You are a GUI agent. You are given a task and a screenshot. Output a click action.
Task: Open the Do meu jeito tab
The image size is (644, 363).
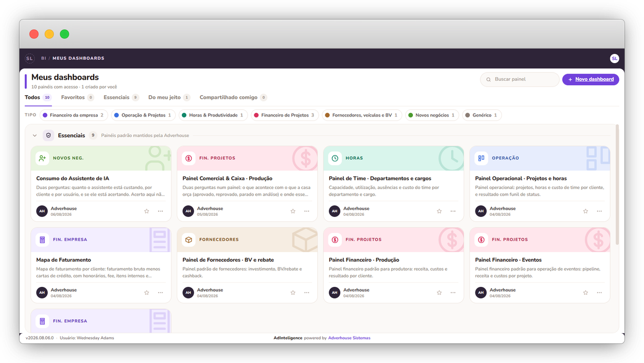coord(169,97)
